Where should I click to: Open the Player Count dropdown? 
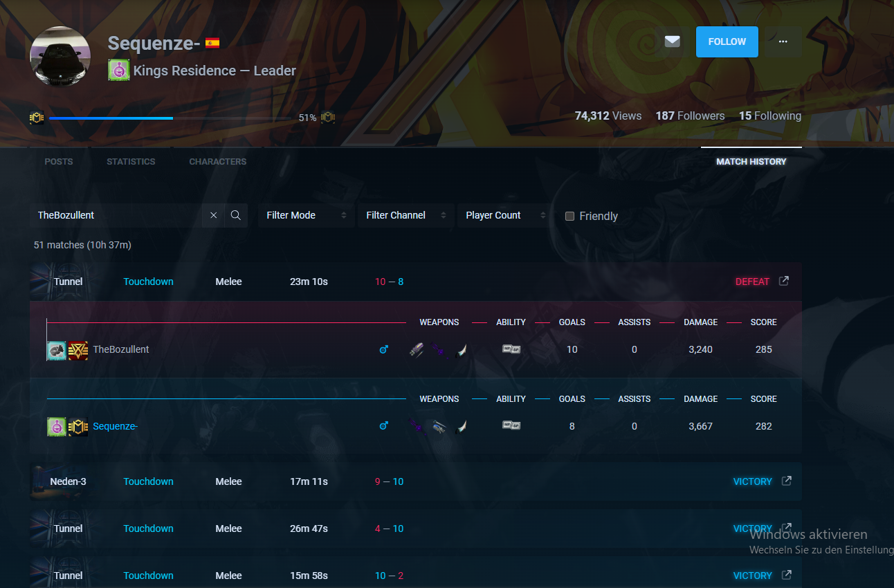(x=505, y=215)
